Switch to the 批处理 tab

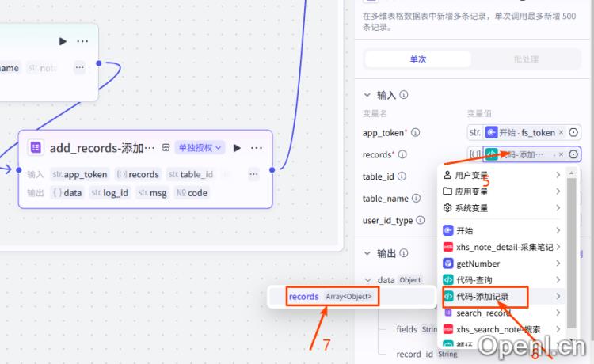526,59
